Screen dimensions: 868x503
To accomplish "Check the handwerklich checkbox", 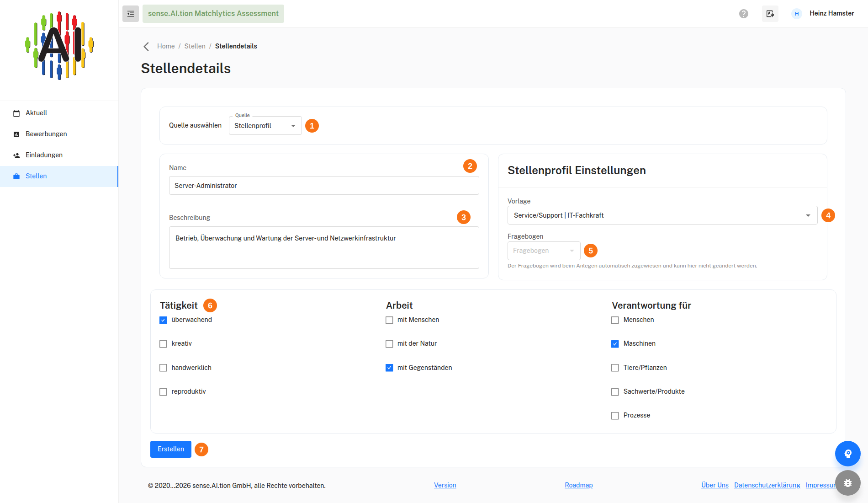I will pyautogui.click(x=163, y=368).
